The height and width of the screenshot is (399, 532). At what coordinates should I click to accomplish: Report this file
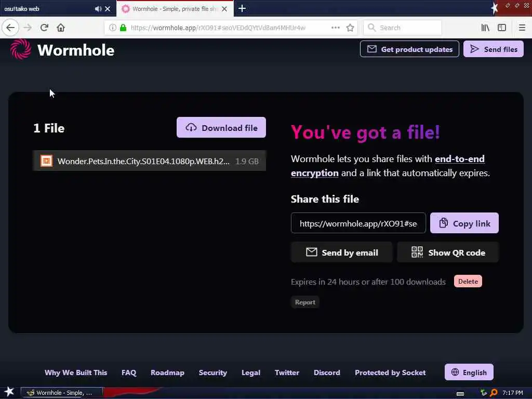[305, 302]
